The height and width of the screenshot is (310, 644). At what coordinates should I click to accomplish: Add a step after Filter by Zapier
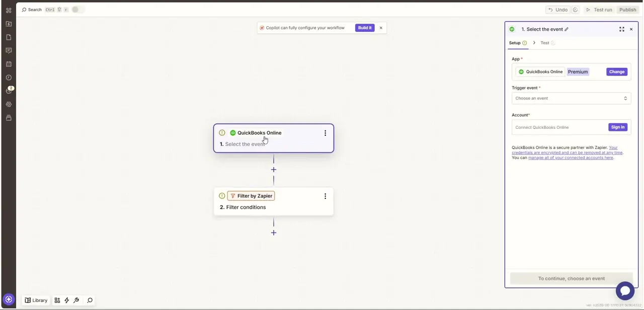(274, 232)
